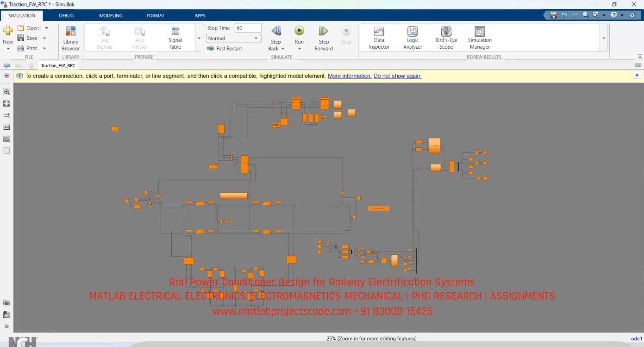Select the Zoom tool in palette
The image size is (644, 347).
(6, 92)
